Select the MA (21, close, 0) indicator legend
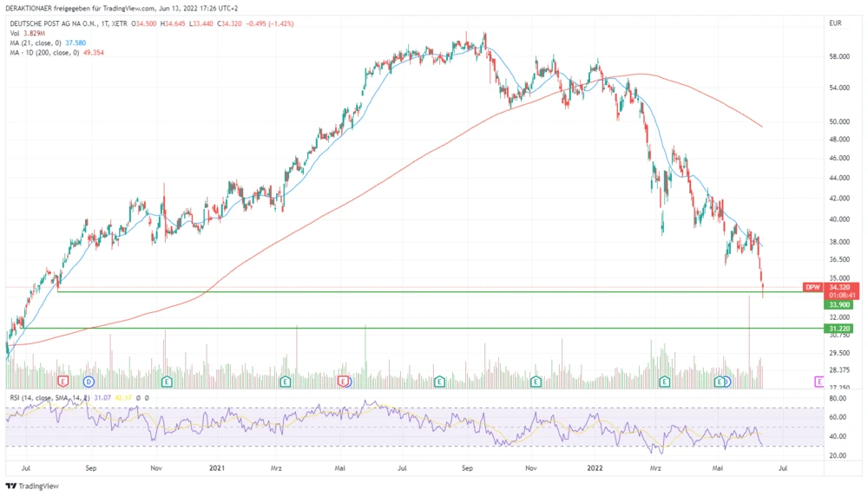This screenshot has width=868, height=496. tap(42, 42)
